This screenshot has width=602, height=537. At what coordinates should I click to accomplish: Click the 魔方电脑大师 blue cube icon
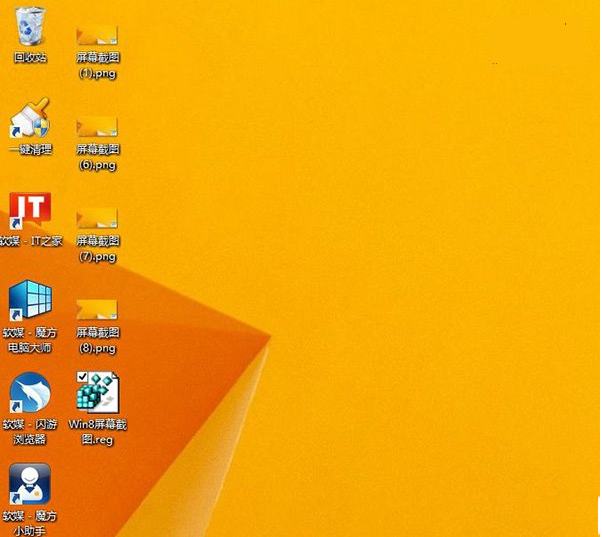pyautogui.click(x=30, y=302)
